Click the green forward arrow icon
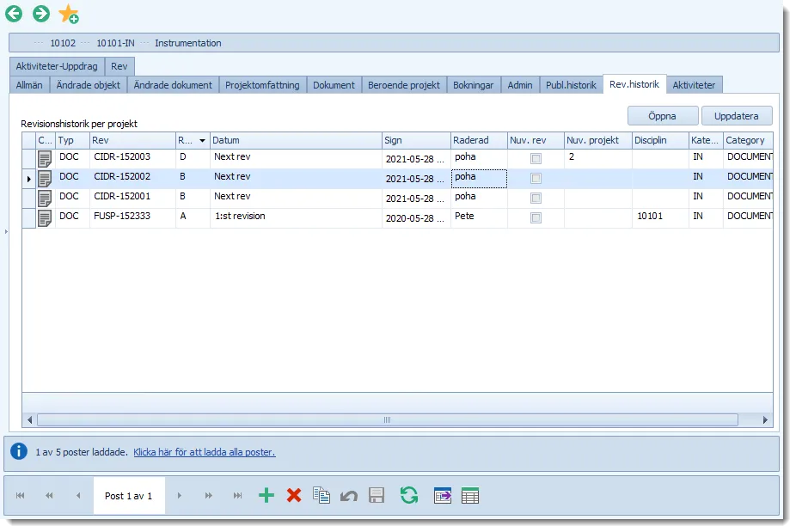796x532 pixels. [x=41, y=14]
